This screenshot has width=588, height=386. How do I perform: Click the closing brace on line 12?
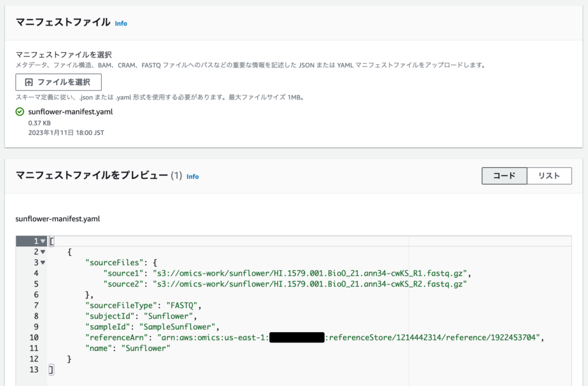(x=69, y=359)
